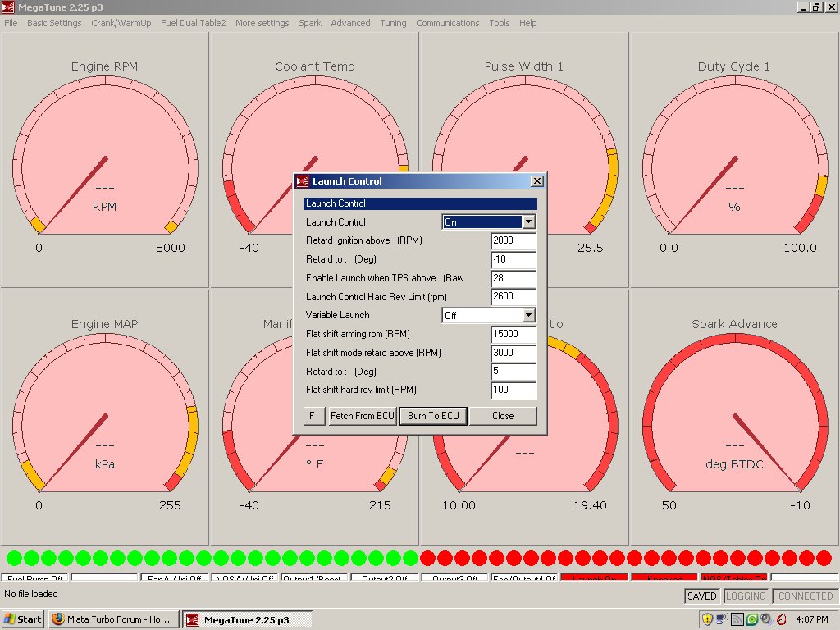Click the yellow security shield tray icon
Viewport: 840px width, 630px height.
click(x=707, y=619)
